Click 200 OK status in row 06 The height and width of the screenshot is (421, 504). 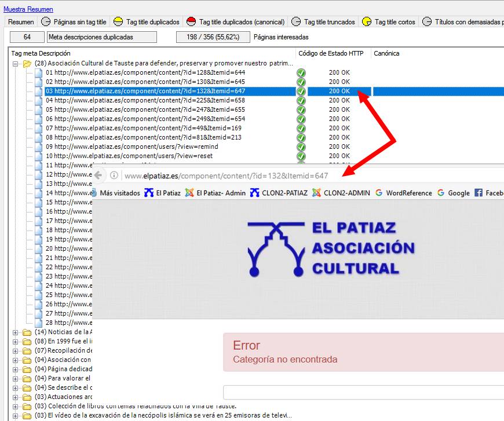click(339, 119)
